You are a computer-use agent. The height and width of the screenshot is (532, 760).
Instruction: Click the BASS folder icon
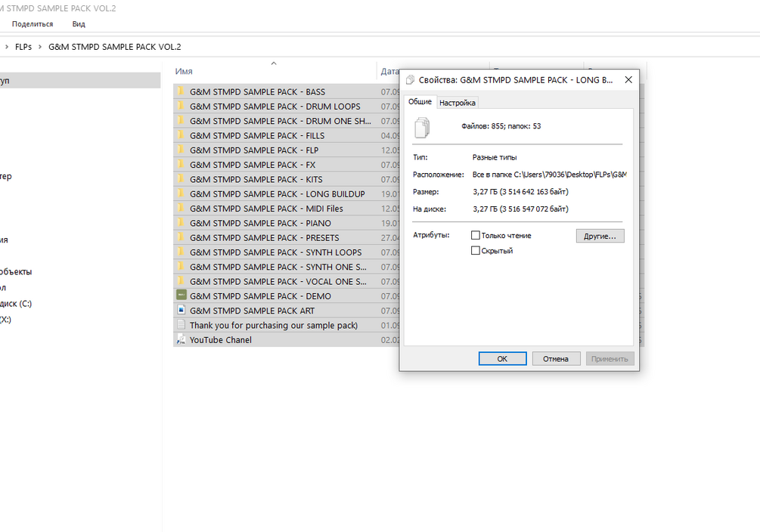coord(181,91)
